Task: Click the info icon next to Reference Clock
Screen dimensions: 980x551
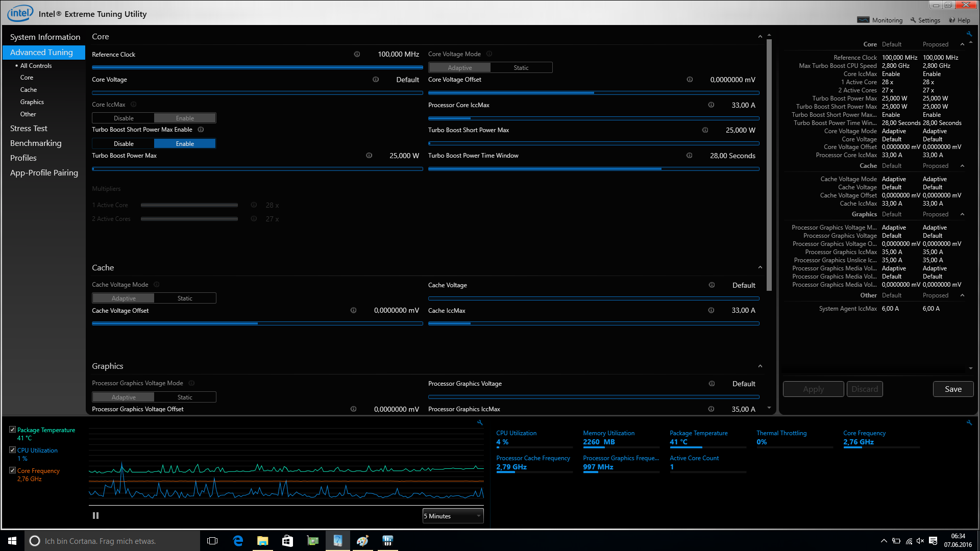Action: click(357, 54)
